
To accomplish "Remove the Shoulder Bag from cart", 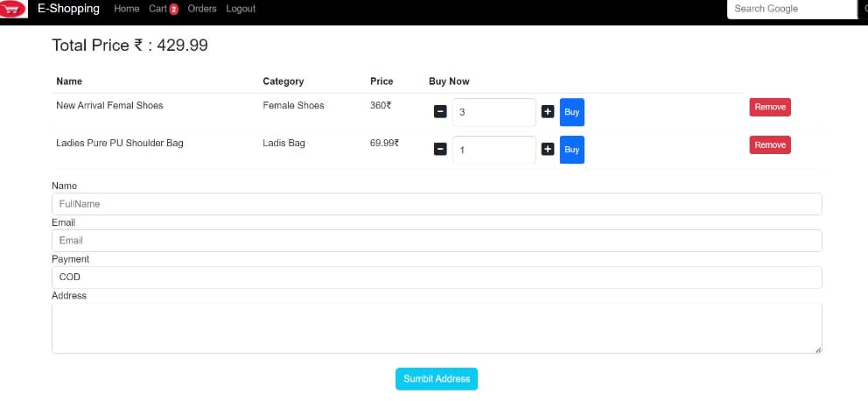I will pyautogui.click(x=770, y=144).
